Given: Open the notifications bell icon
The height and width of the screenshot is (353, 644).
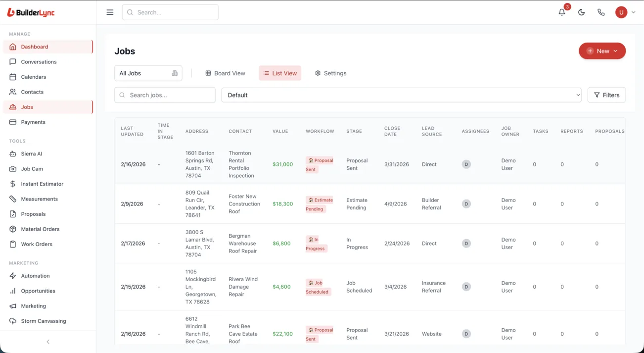Looking at the screenshot, I should tap(562, 12).
